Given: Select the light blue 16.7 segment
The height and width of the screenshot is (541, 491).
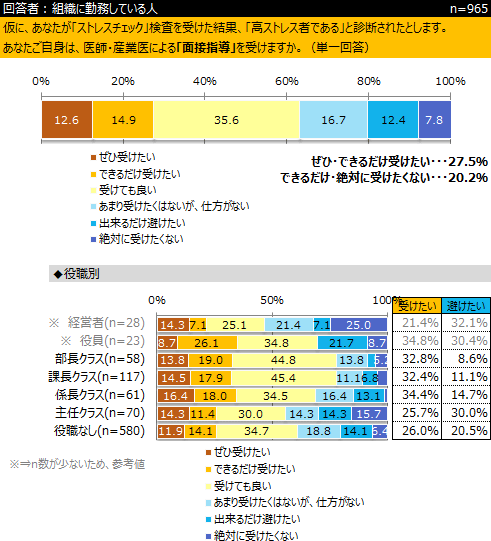Looking at the screenshot, I should (x=333, y=120).
